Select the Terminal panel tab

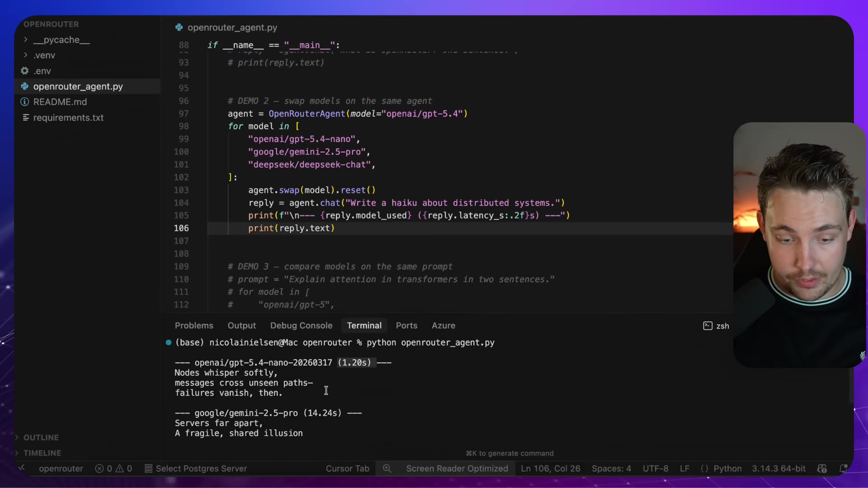(364, 326)
